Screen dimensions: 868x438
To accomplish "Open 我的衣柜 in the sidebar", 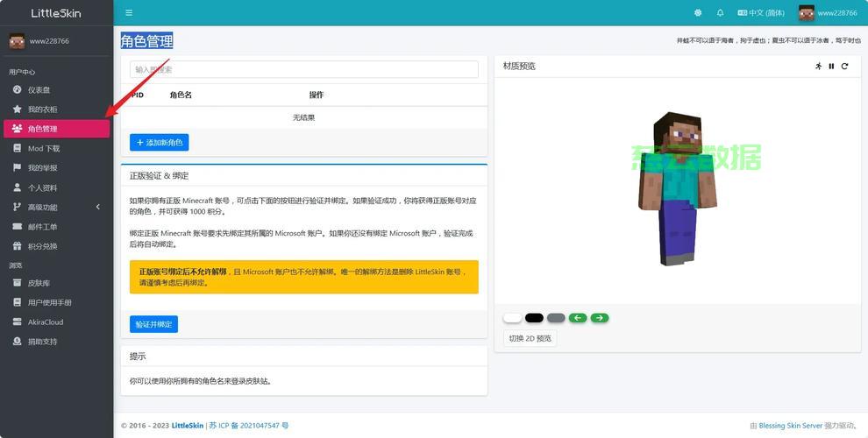I will tap(56, 109).
